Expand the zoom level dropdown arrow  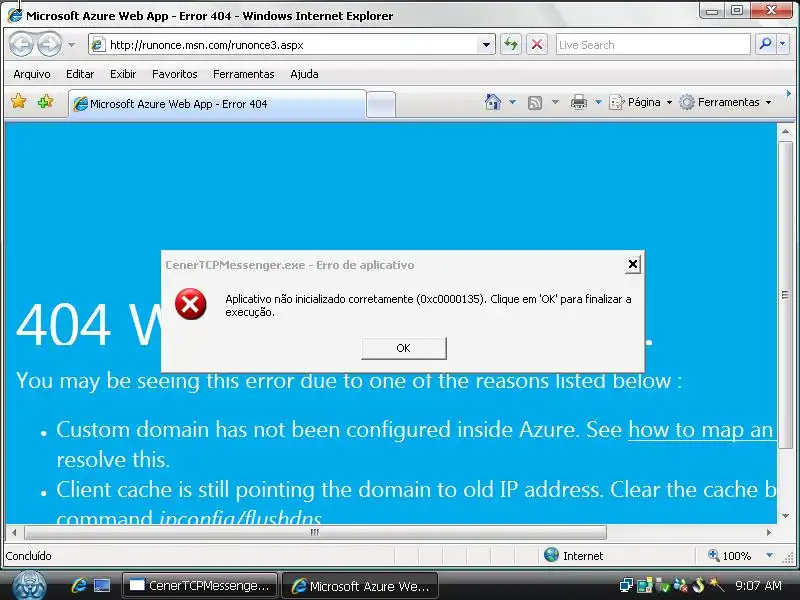[769, 555]
